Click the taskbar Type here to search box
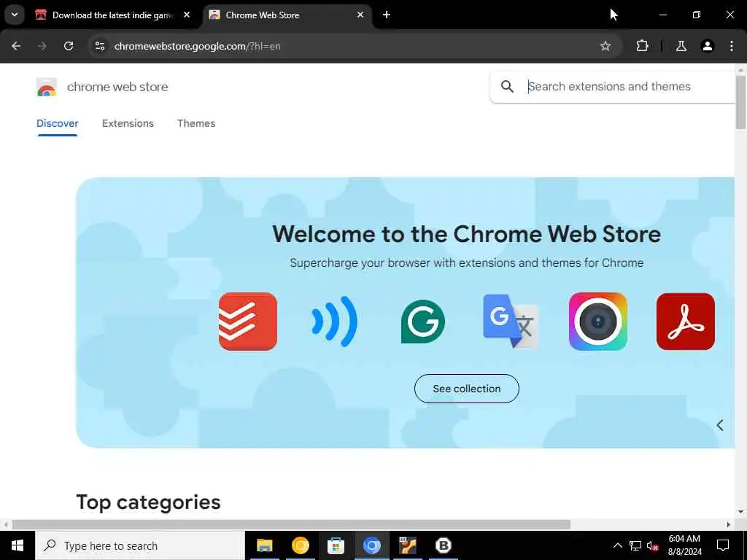Screen dimensions: 747x560 click(140, 545)
